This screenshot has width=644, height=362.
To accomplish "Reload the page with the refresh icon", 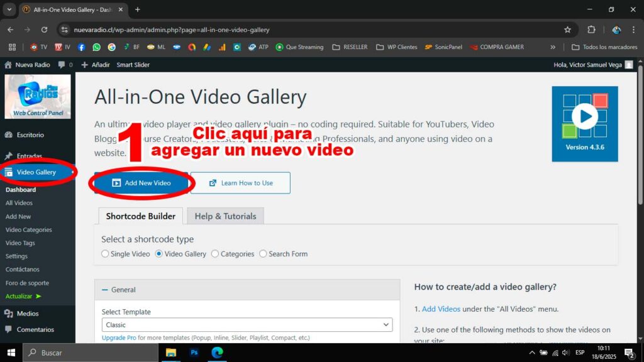I will click(44, 30).
